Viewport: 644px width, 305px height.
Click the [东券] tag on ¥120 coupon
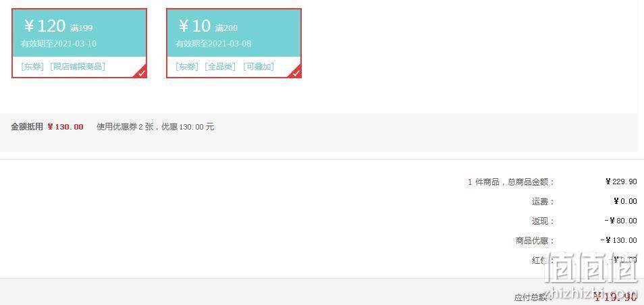(32, 67)
